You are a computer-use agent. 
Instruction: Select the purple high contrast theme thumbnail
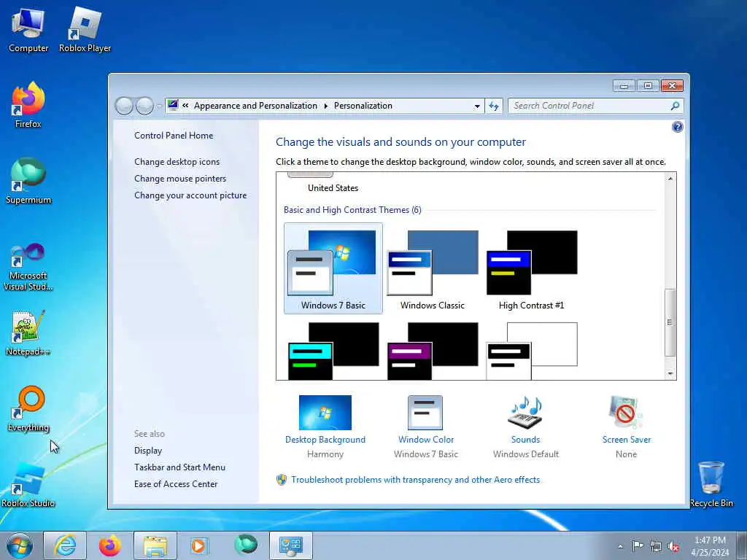pyautogui.click(x=432, y=351)
